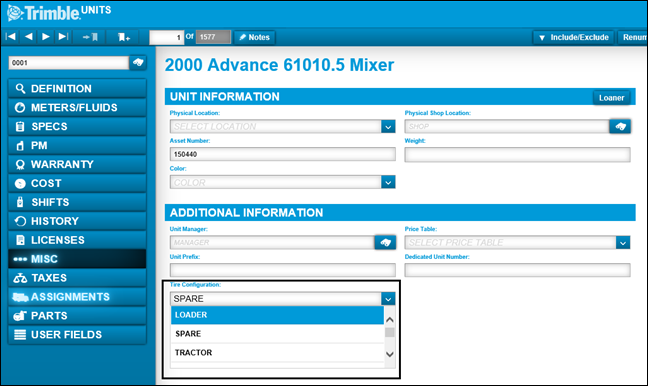The image size is (648, 386).
Task: Click the Loaner button
Action: [x=612, y=98]
